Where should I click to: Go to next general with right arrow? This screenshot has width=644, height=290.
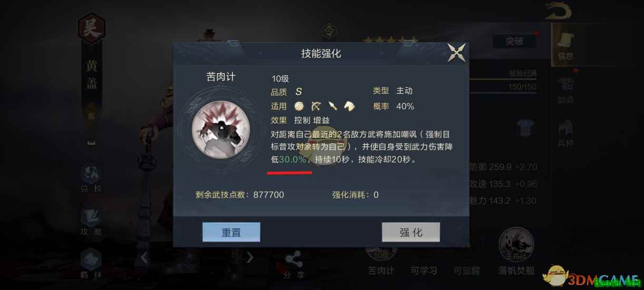point(250,257)
